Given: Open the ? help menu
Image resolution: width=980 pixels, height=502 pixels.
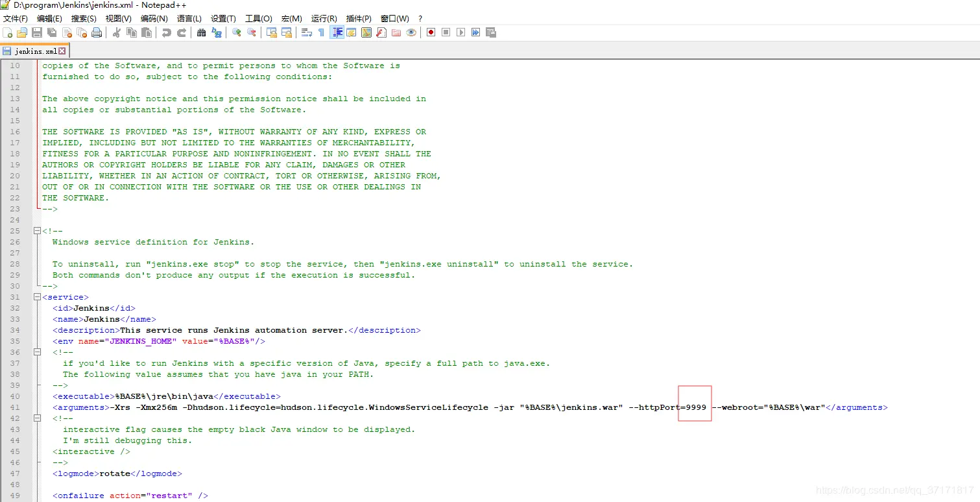Looking at the screenshot, I should 420,18.
